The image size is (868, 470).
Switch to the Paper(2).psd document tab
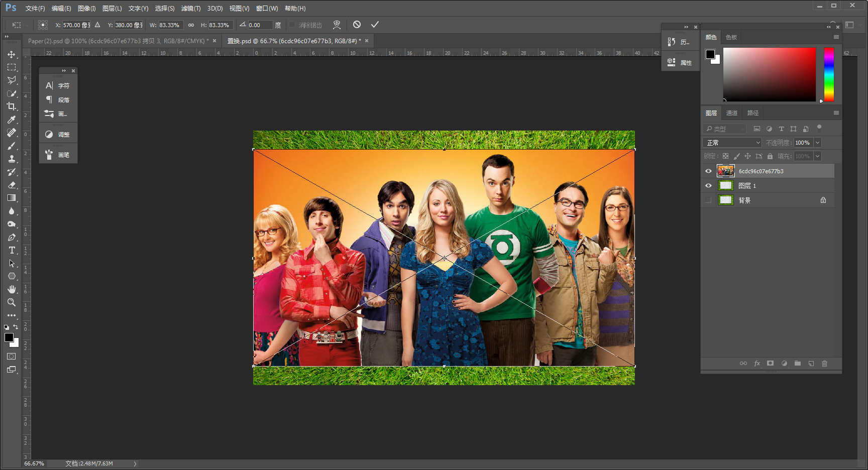click(x=119, y=41)
